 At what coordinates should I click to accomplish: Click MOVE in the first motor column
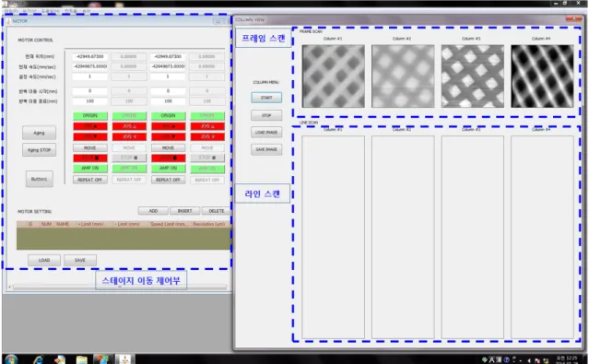click(89, 148)
